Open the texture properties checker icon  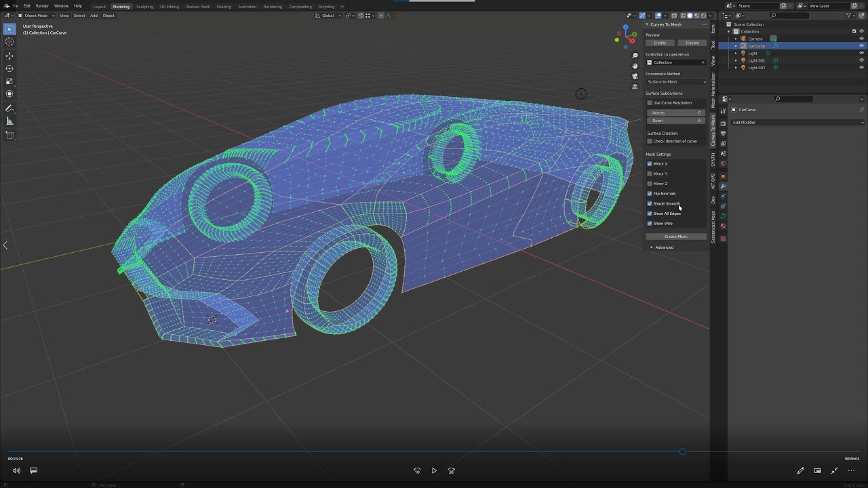(x=723, y=239)
